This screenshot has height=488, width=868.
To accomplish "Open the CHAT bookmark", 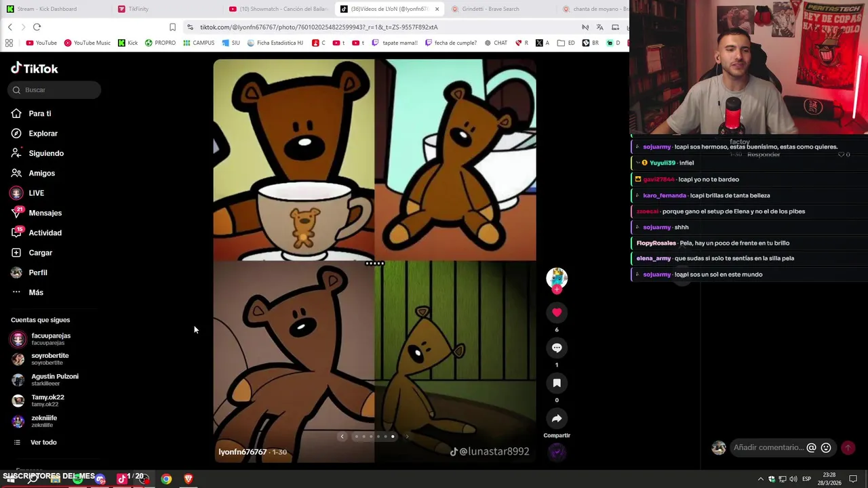I will click(x=496, y=43).
